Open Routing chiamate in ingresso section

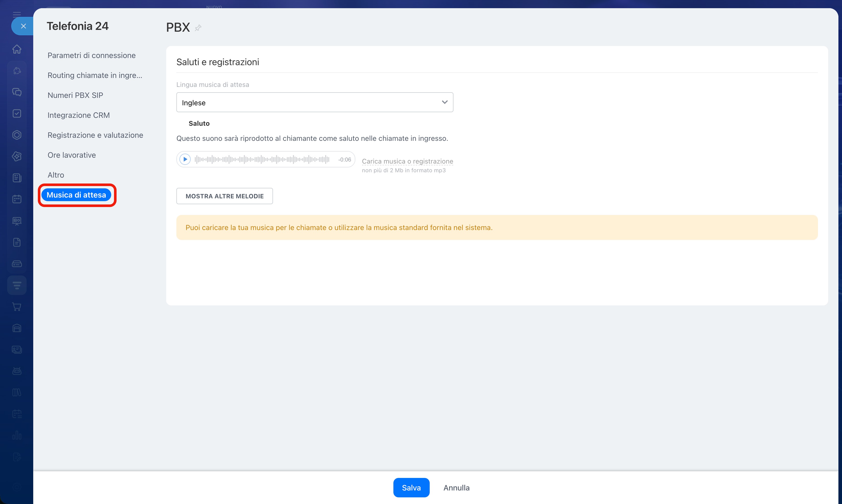95,75
